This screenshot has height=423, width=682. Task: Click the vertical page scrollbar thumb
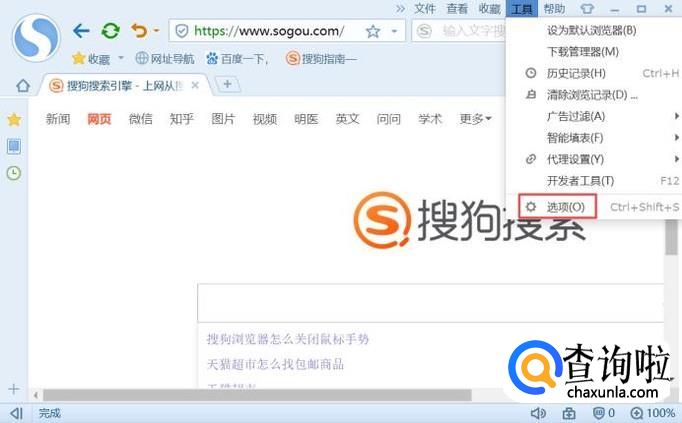click(x=672, y=237)
